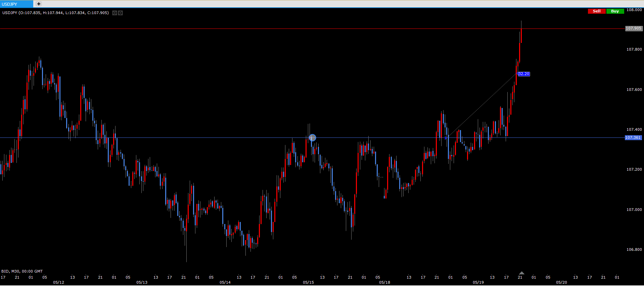Toggle the eye icon beside USDJPY quote
This screenshot has width=644, height=286.
click(x=114, y=13)
